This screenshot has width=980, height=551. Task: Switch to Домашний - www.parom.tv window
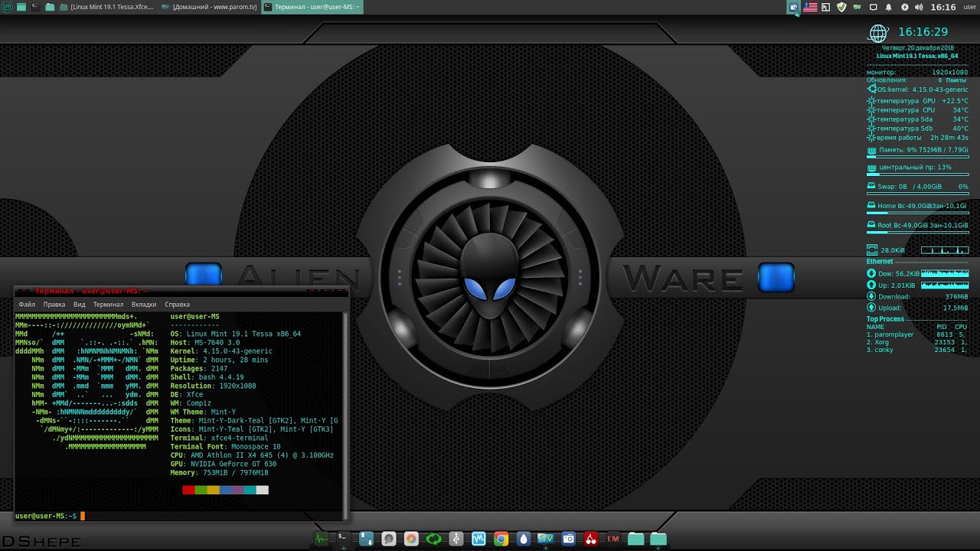coord(209,7)
